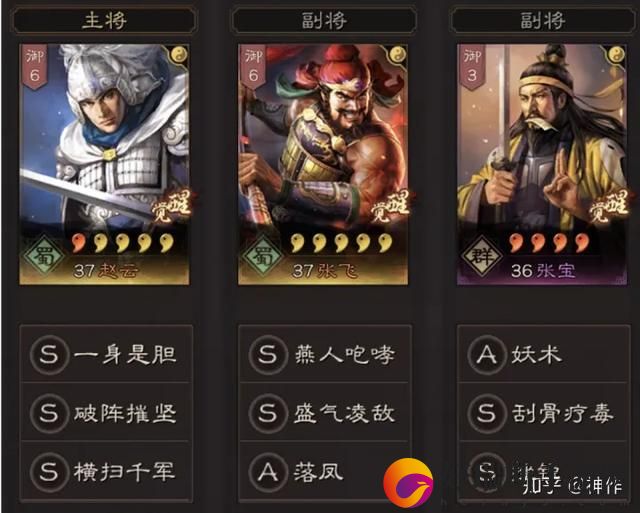The width and height of the screenshot is (640, 513).
Task: Click the 御 6 cost banner on 赵云
Action: pos(34,67)
